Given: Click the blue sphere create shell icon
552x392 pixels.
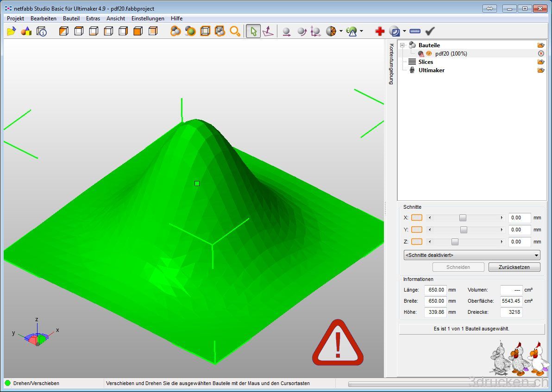Looking at the screenshot, I should click(x=395, y=31).
